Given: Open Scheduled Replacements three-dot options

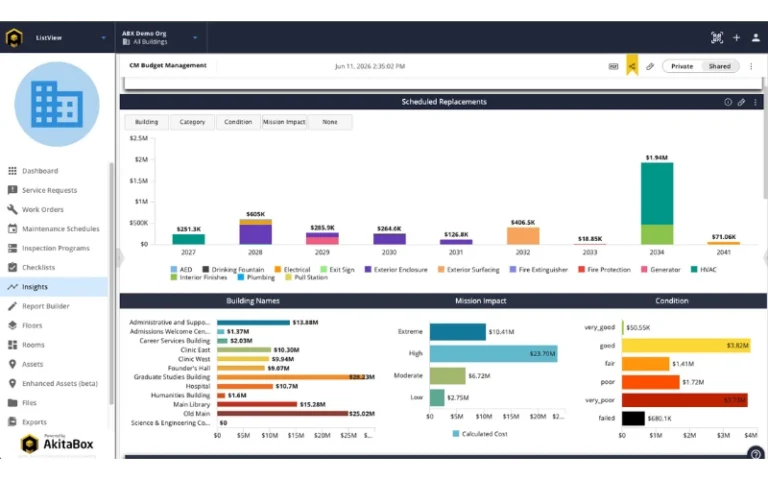Looking at the screenshot, I should pyautogui.click(x=755, y=102).
